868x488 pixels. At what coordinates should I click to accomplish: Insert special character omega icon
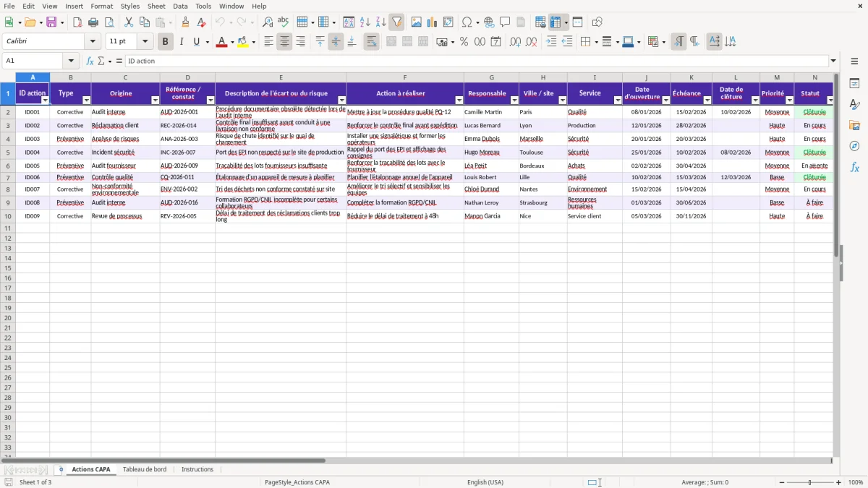[467, 22]
